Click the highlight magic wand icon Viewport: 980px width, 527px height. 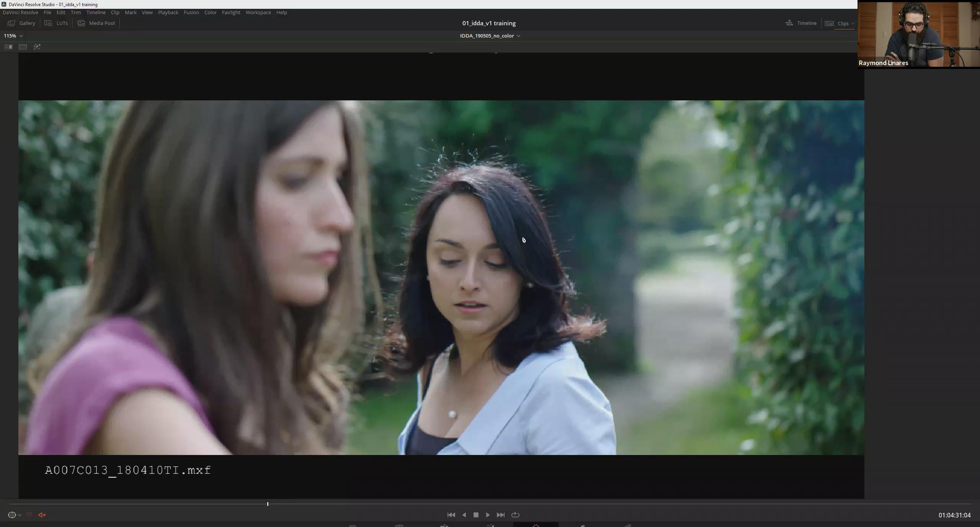pyautogui.click(x=37, y=47)
